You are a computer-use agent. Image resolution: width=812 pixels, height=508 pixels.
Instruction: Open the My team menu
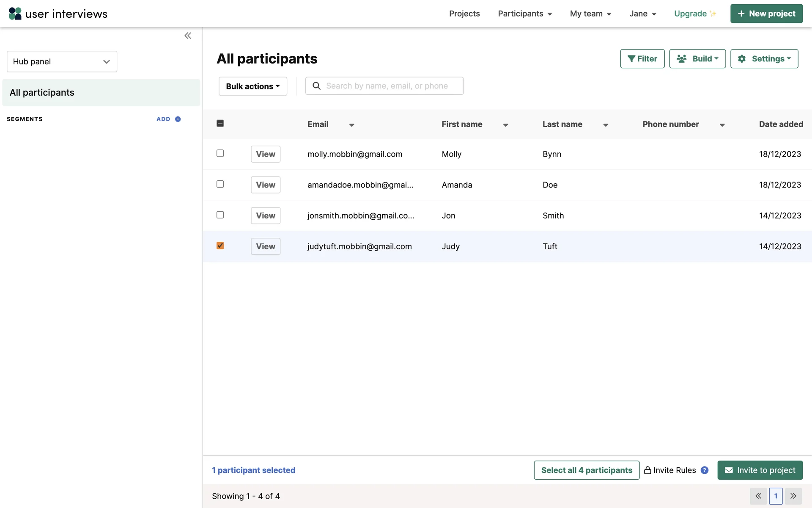[x=590, y=14]
